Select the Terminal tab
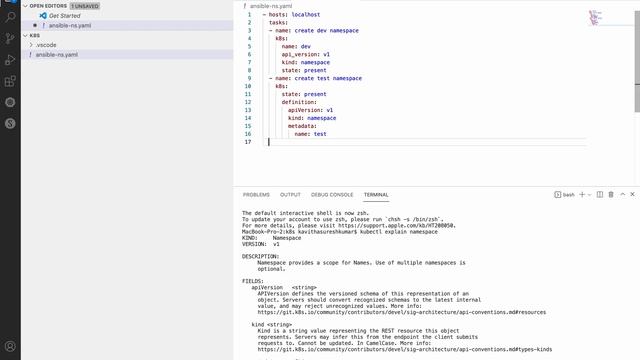This screenshot has height=360, width=640. tap(376, 195)
